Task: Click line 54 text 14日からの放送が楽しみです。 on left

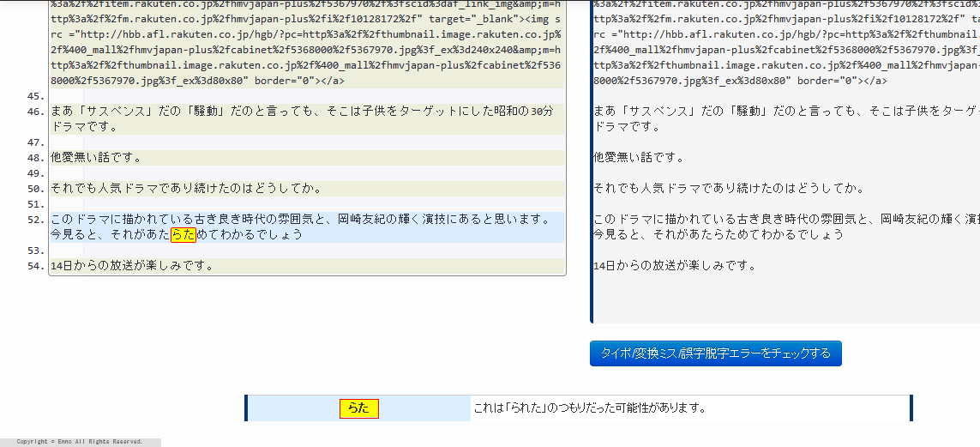Action: point(132,266)
